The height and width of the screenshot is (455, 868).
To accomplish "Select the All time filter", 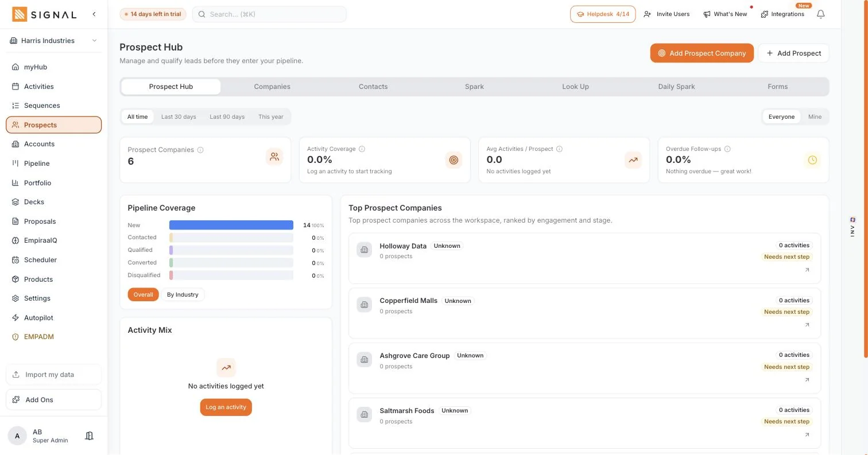I will (x=137, y=116).
